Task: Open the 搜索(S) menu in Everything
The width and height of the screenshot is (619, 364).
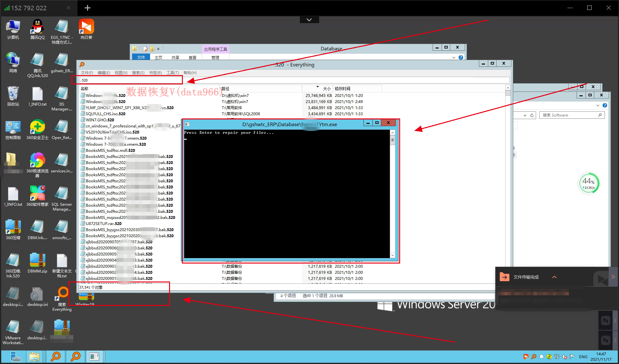Action: pos(138,73)
